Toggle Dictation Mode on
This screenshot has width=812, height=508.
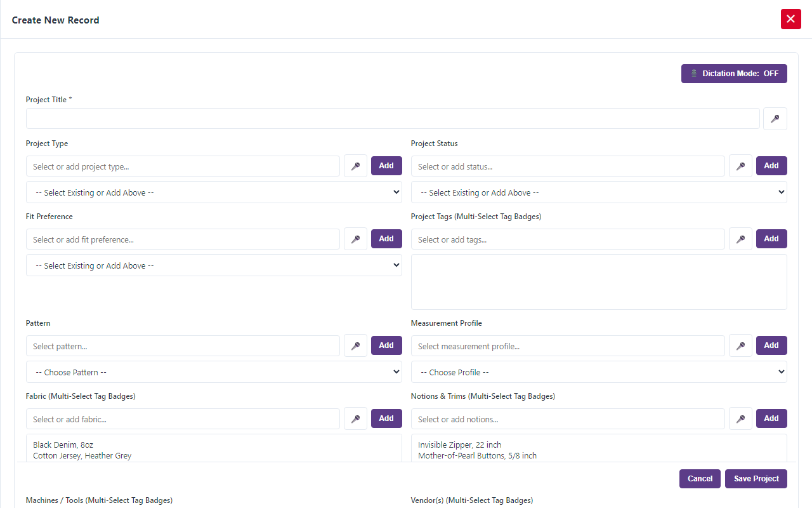pos(734,74)
